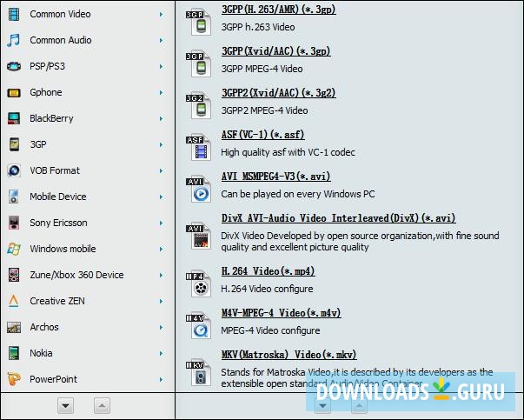This screenshot has width=524, height=420.
Task: Click the Common Audio music note icon
Action: (14, 41)
